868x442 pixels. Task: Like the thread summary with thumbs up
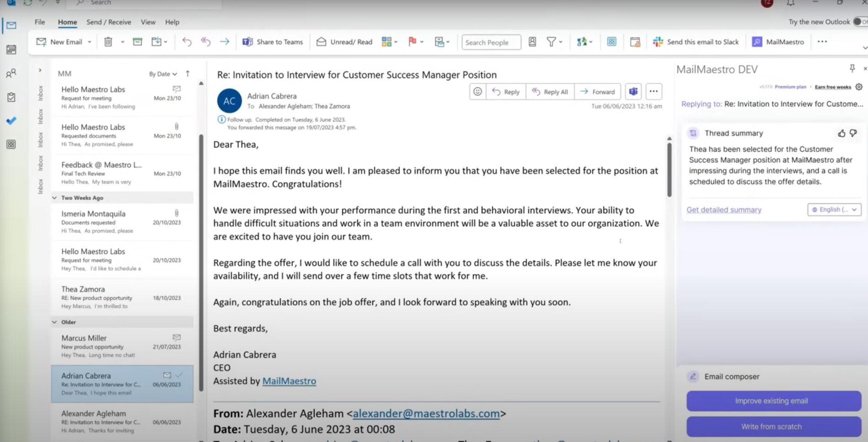(x=841, y=133)
